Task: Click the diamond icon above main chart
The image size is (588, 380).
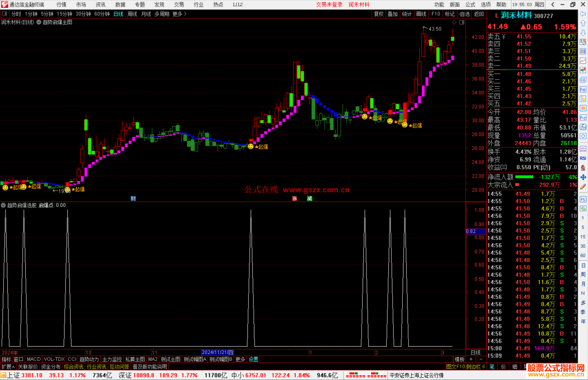Action: point(454,22)
